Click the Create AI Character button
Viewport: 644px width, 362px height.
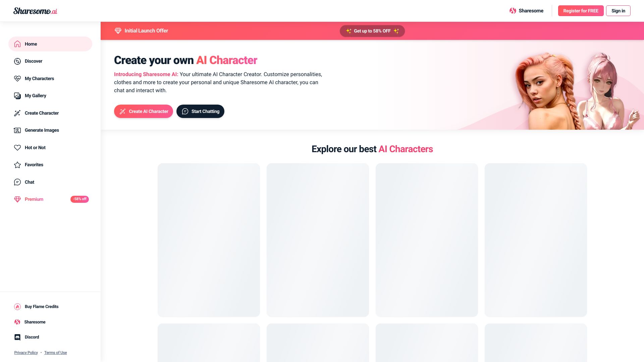[143, 111]
